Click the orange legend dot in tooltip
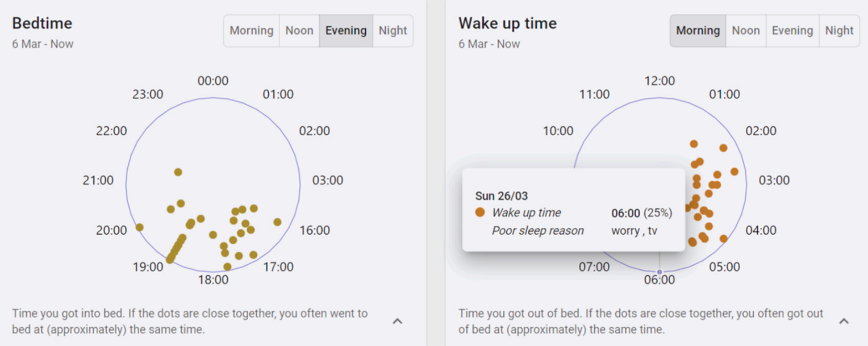This screenshot has height=346, width=868. pyautogui.click(x=480, y=212)
